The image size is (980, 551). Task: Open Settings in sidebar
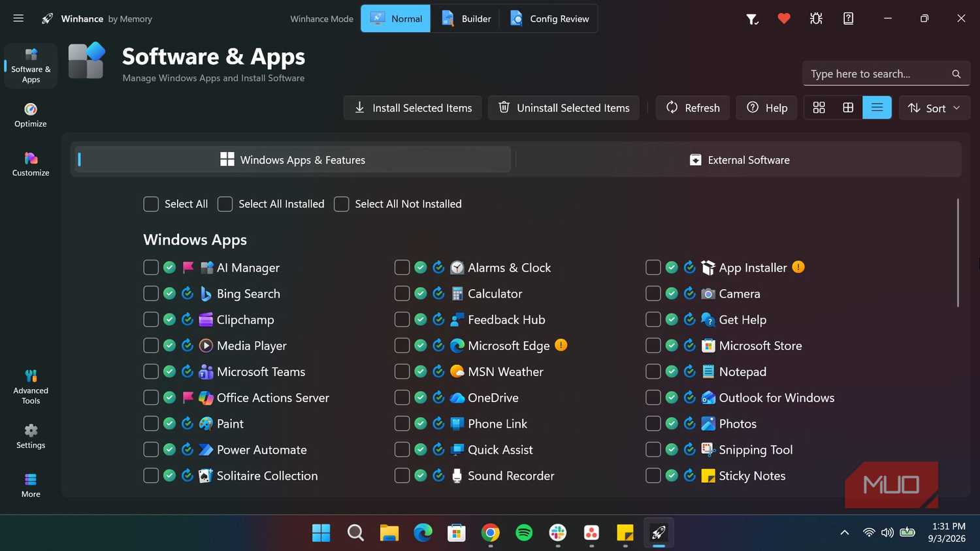click(x=31, y=437)
